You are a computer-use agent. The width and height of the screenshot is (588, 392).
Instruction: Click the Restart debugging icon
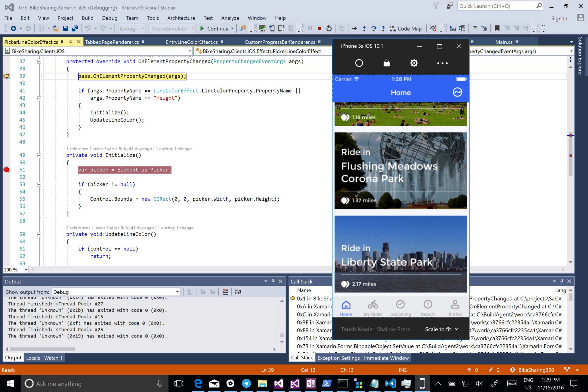click(x=329, y=28)
